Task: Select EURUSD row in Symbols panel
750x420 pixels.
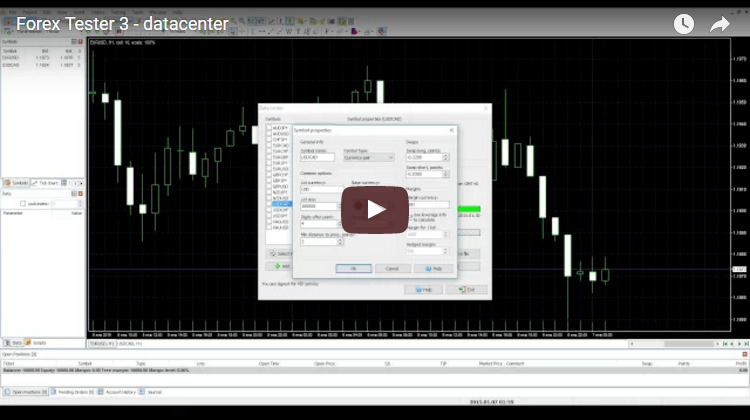Action: pos(42,57)
